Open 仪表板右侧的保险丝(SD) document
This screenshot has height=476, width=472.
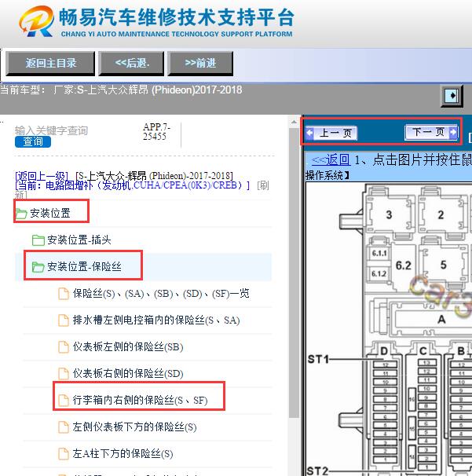tap(128, 373)
